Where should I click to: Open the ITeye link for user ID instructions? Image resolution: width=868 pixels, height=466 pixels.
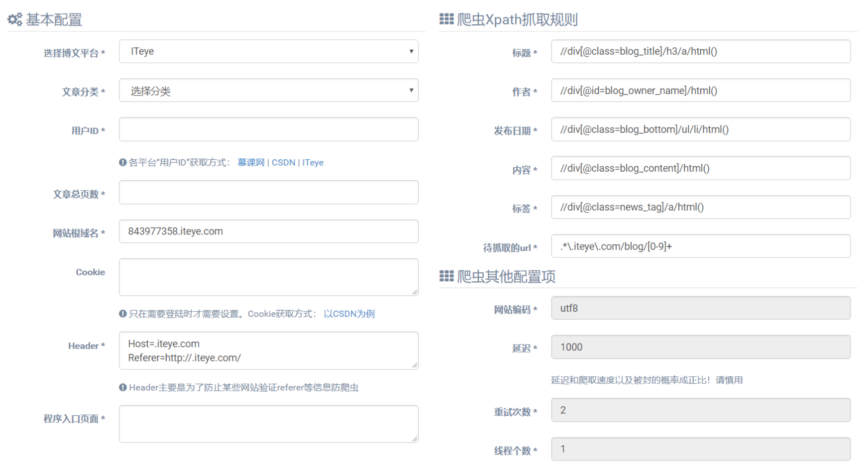[x=313, y=162]
